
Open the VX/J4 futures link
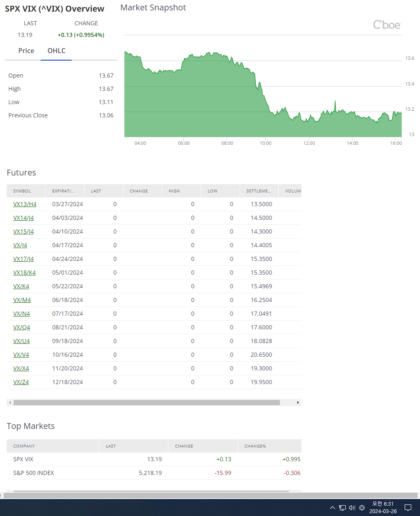(20, 245)
